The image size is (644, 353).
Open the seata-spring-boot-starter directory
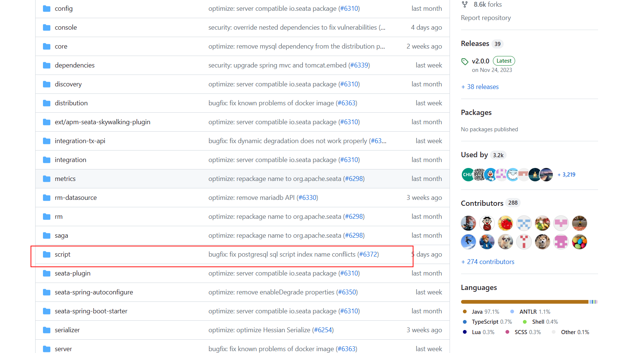[91, 311]
